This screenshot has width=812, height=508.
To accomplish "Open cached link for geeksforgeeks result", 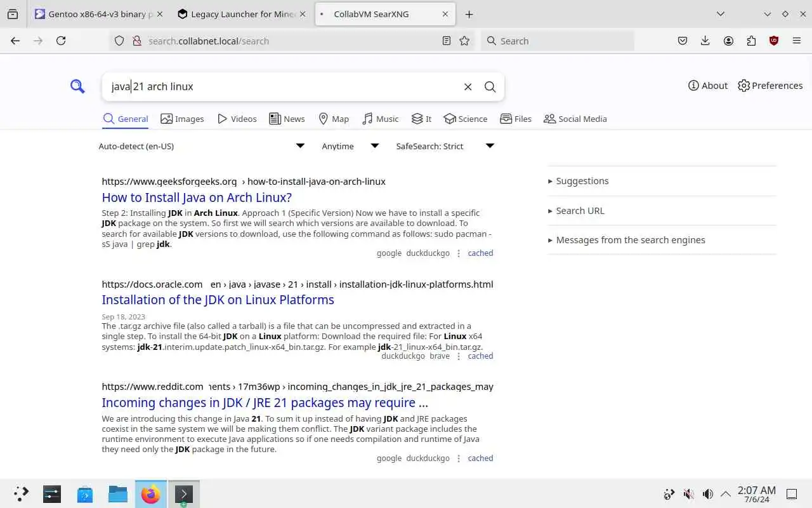I will click(x=480, y=253).
